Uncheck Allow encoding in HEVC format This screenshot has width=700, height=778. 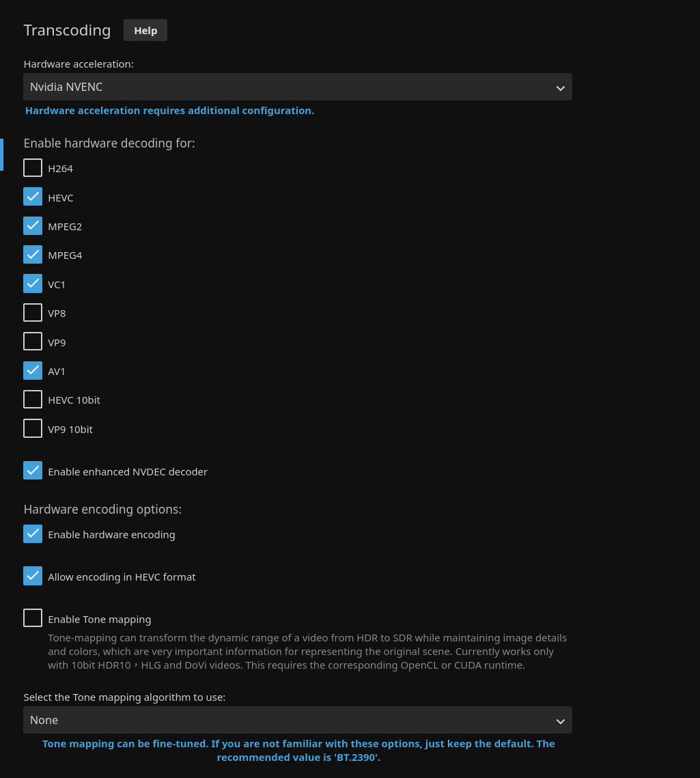click(x=33, y=576)
